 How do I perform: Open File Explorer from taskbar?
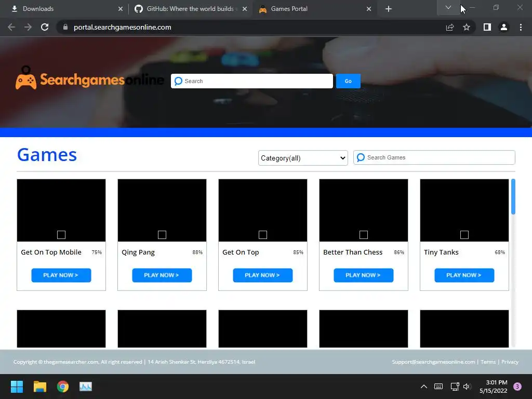[x=39, y=387]
